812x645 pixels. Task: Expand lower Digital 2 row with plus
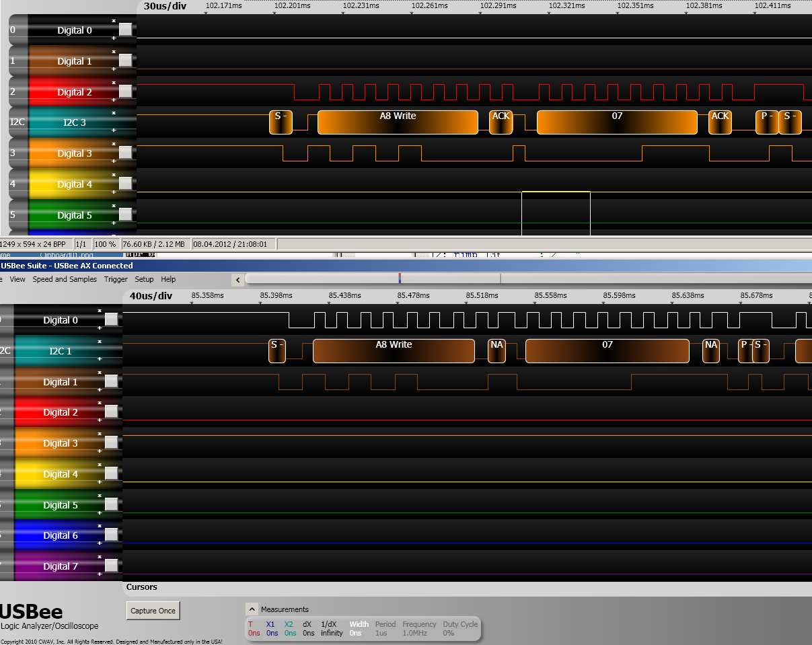pyautogui.click(x=100, y=420)
